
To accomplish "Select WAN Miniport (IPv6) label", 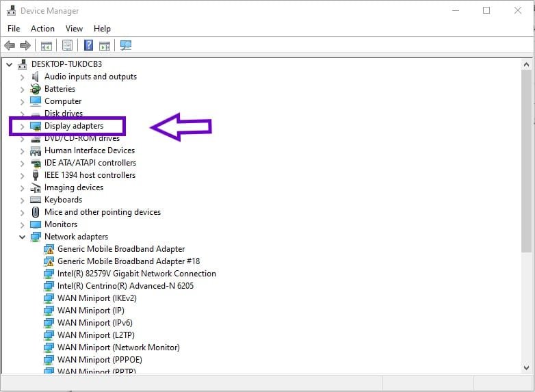I will click(95, 323).
